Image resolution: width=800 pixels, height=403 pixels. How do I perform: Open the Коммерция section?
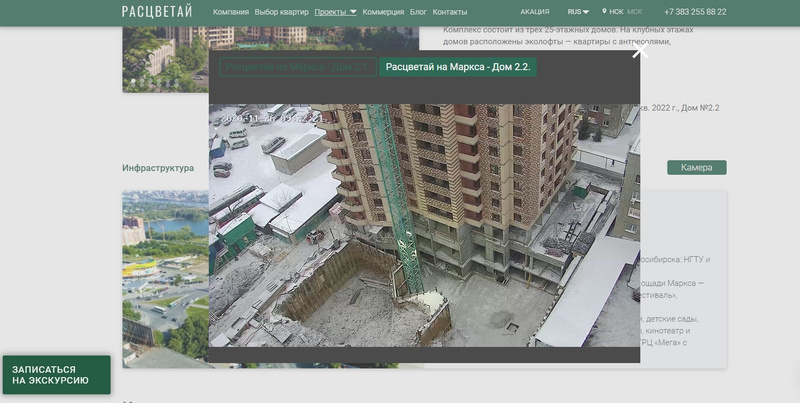pos(383,12)
